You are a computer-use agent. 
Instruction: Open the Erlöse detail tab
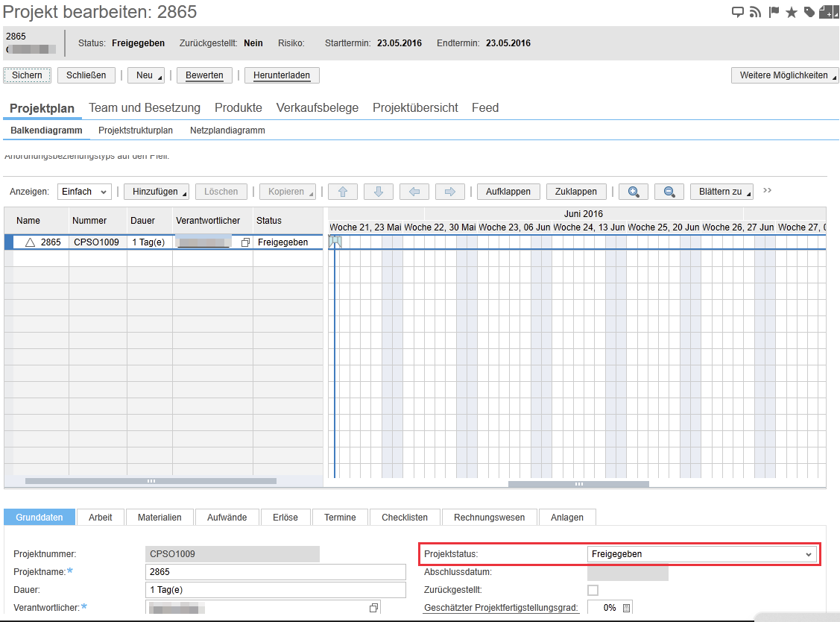point(285,518)
